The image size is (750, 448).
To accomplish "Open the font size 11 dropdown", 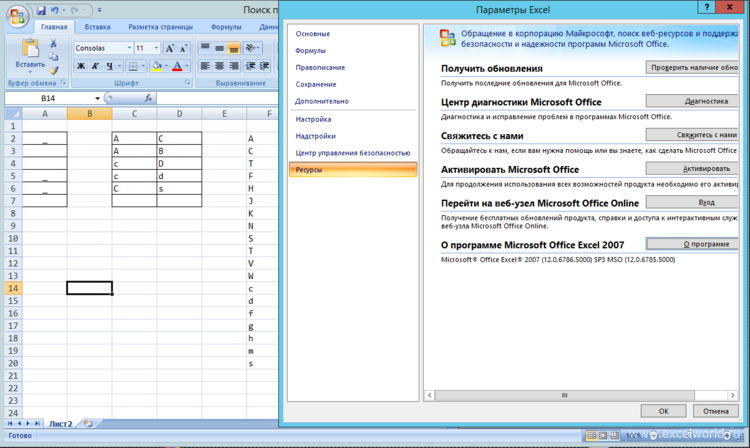I will pyautogui.click(x=156, y=48).
